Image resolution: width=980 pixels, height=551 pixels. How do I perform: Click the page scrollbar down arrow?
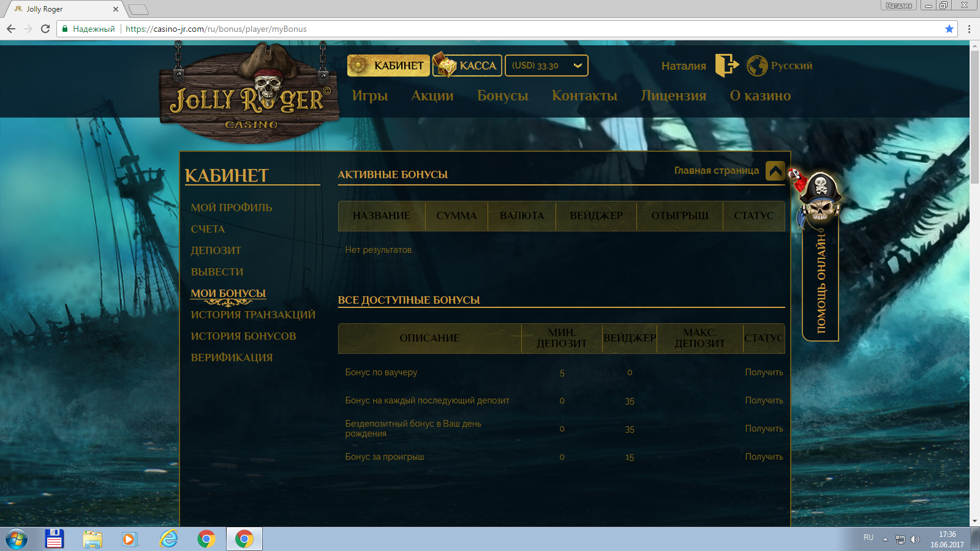pyautogui.click(x=974, y=521)
